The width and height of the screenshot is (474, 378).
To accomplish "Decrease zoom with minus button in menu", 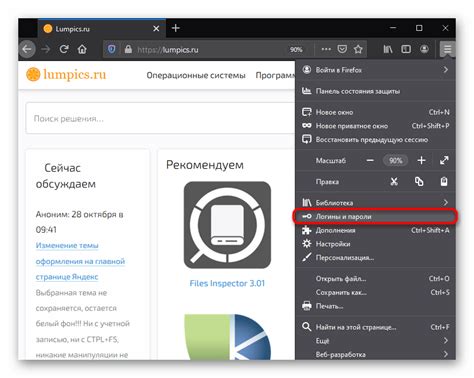I will tap(370, 160).
